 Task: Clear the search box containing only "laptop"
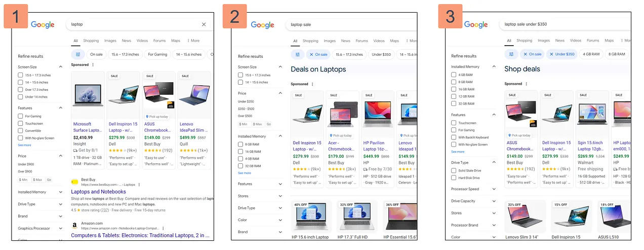(204, 24)
